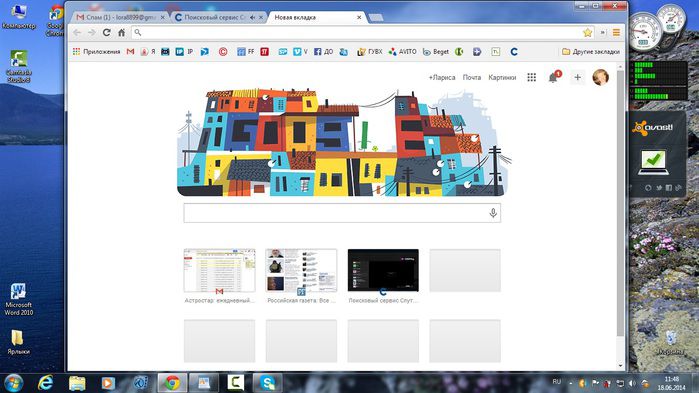Screen dimensions: 699x393
Task: Open the red copyright © bookmark
Action: [x=223, y=52]
